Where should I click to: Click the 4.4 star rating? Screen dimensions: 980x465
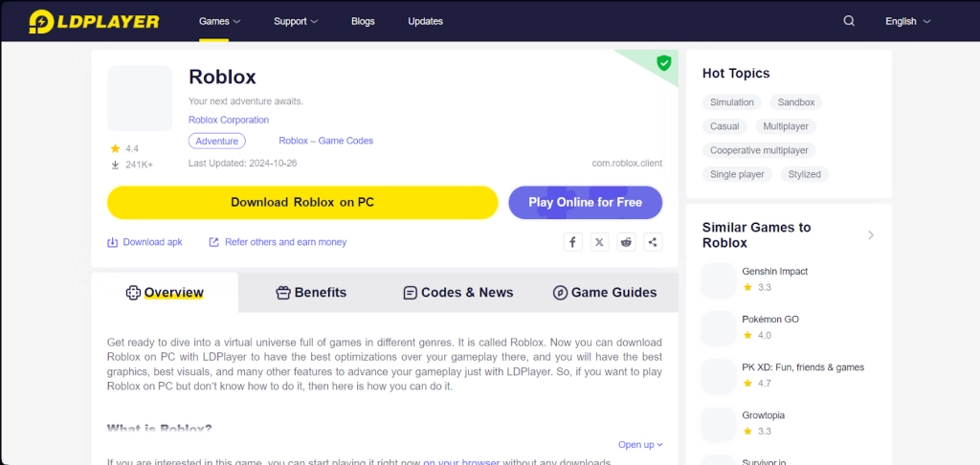pyautogui.click(x=124, y=148)
